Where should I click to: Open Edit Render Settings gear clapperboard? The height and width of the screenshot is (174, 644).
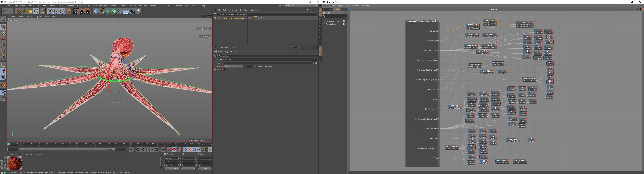[88, 11]
